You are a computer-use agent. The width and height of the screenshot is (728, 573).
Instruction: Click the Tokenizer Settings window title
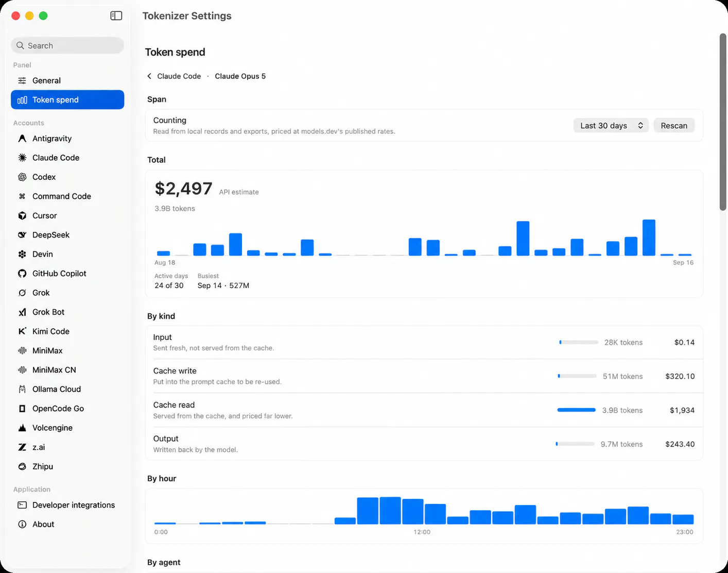click(187, 16)
